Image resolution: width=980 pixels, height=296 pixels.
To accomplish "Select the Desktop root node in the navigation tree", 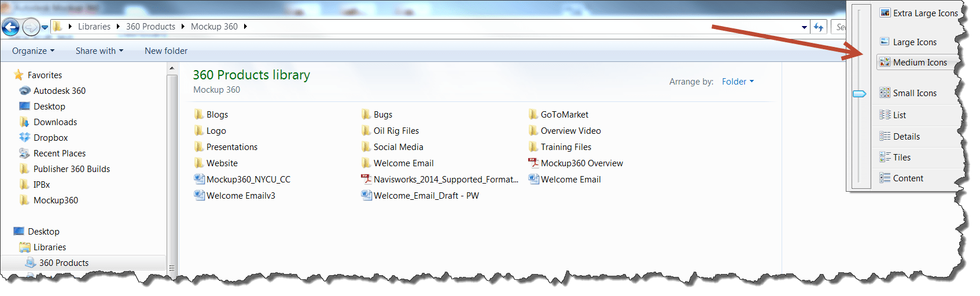I will point(36,231).
